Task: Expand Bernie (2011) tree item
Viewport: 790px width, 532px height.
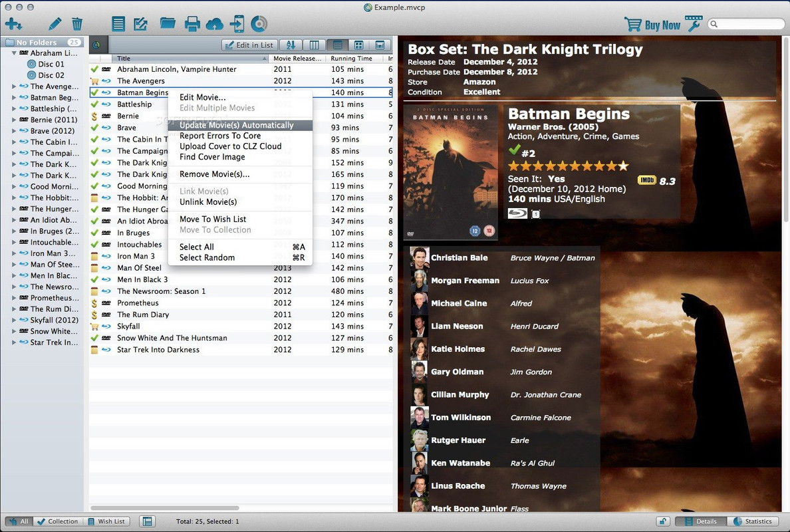Action: (14, 120)
